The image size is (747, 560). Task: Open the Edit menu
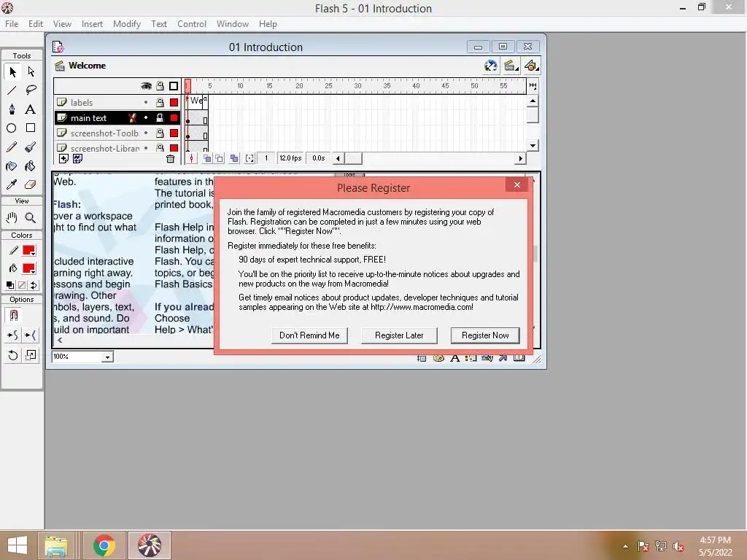point(36,24)
